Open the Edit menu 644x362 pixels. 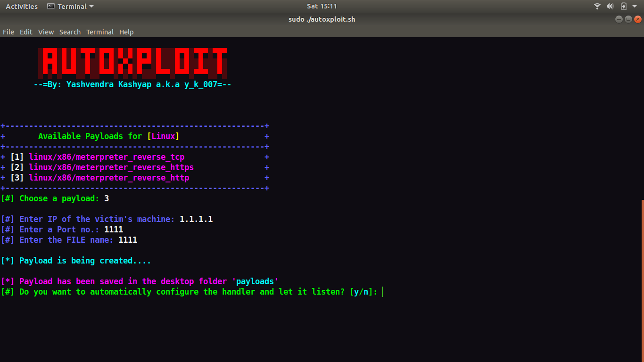point(26,32)
